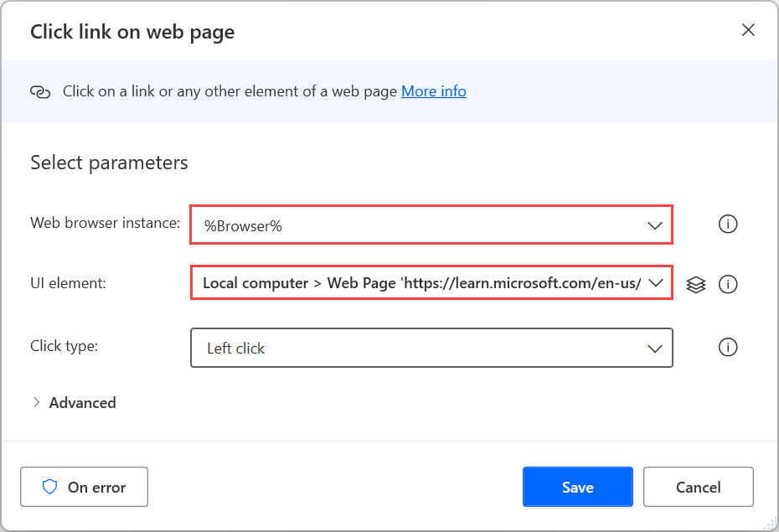Show info for UI element parameter
Viewport: 779px width, 532px height.
(x=728, y=285)
